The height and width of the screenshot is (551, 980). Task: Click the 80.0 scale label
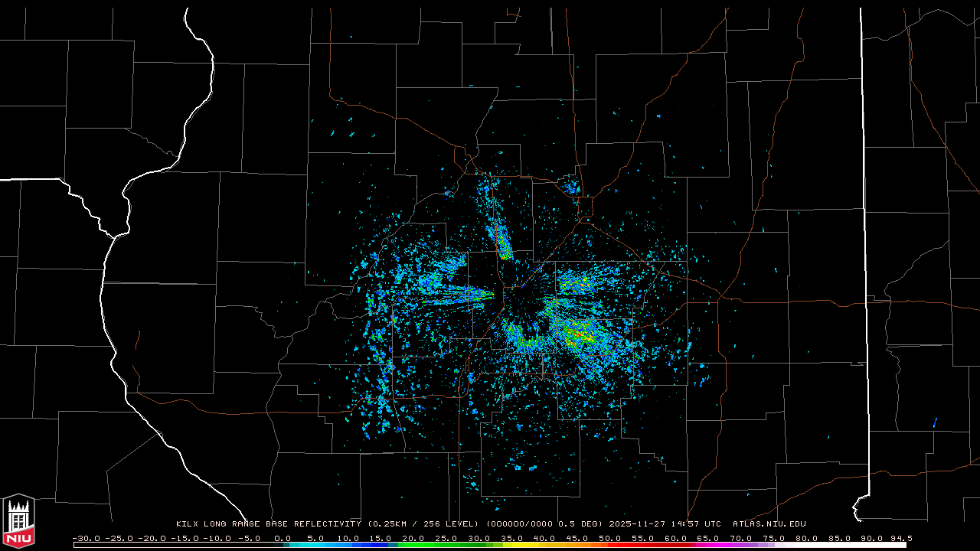[806, 538]
